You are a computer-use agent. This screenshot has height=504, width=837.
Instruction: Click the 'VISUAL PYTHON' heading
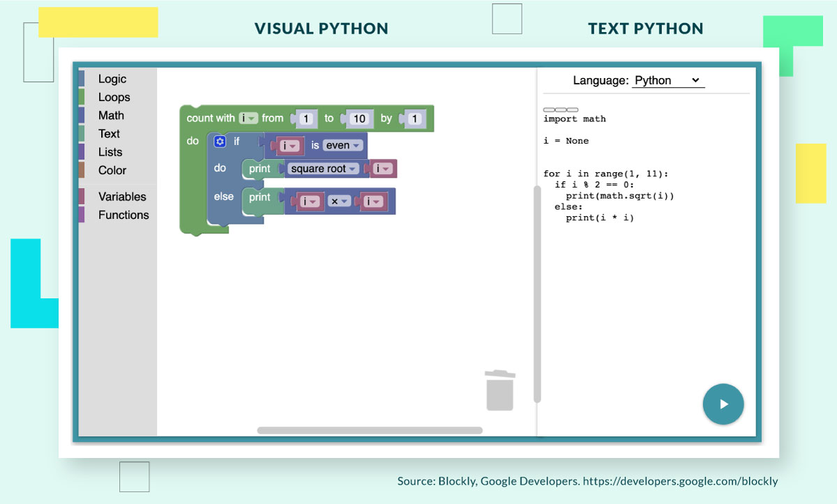[322, 29]
